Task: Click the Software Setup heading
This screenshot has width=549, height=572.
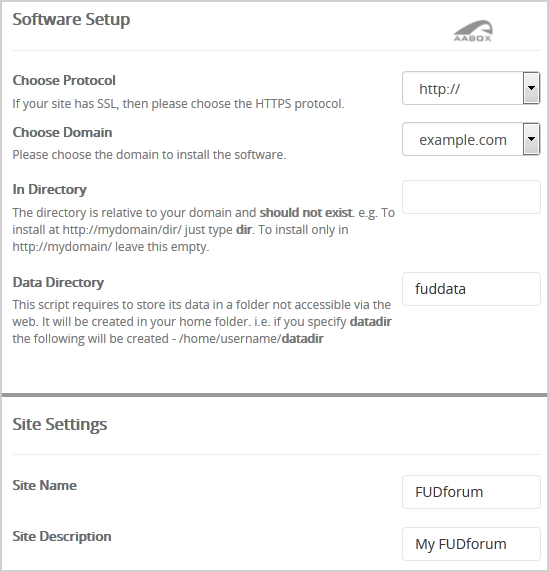Action: pos(71,19)
